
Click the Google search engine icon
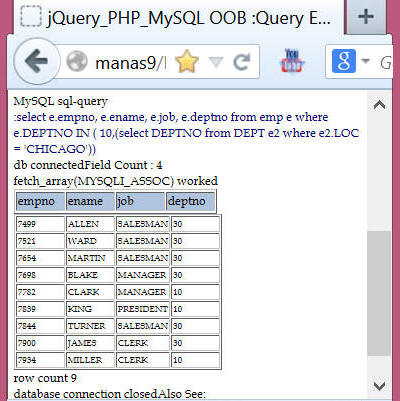point(344,61)
